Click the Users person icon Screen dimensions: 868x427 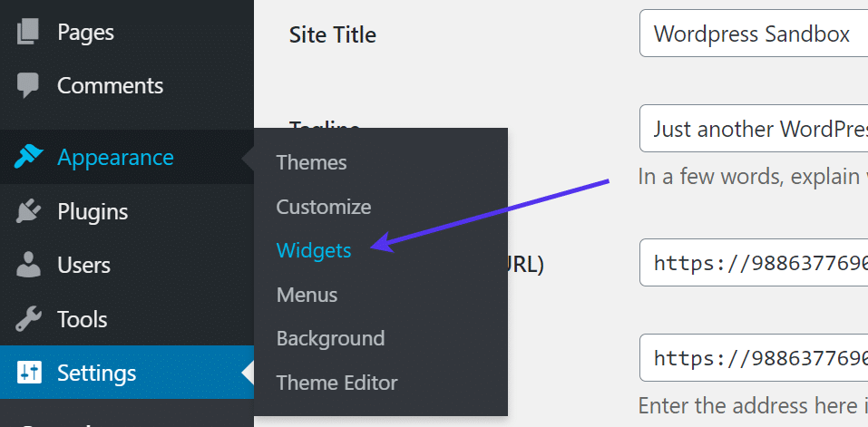(28, 266)
